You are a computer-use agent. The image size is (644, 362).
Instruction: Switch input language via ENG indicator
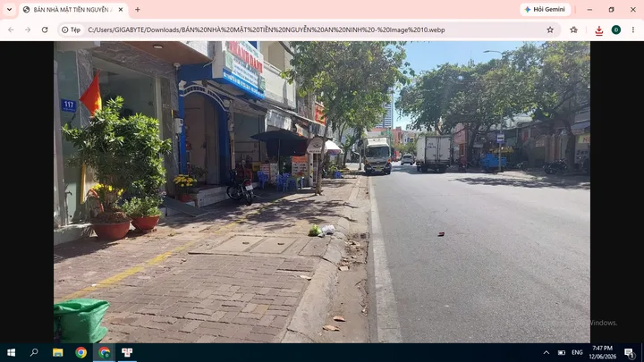577,352
